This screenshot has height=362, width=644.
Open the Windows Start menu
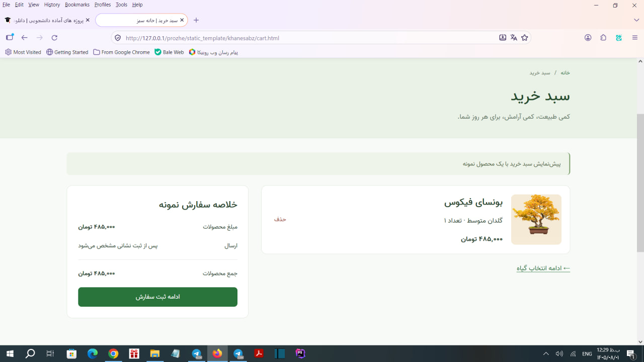click(x=10, y=354)
